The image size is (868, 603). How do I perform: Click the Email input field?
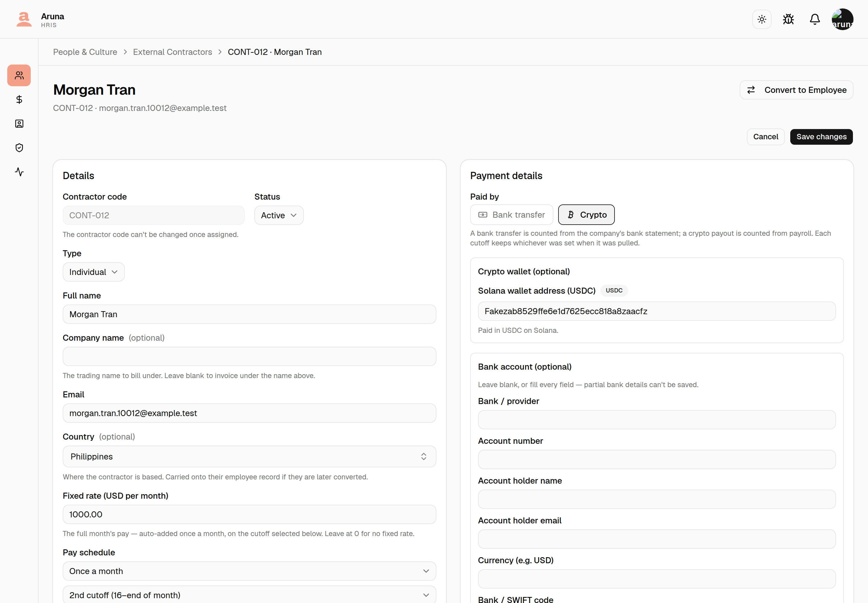(249, 413)
